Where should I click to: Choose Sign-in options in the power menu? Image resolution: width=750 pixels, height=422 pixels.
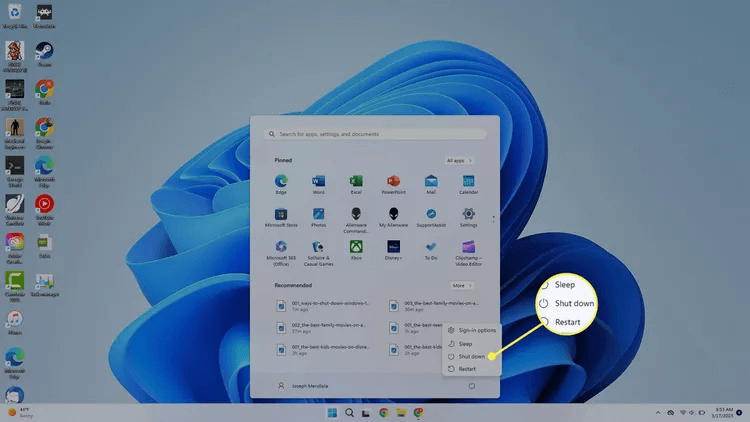pyautogui.click(x=472, y=330)
